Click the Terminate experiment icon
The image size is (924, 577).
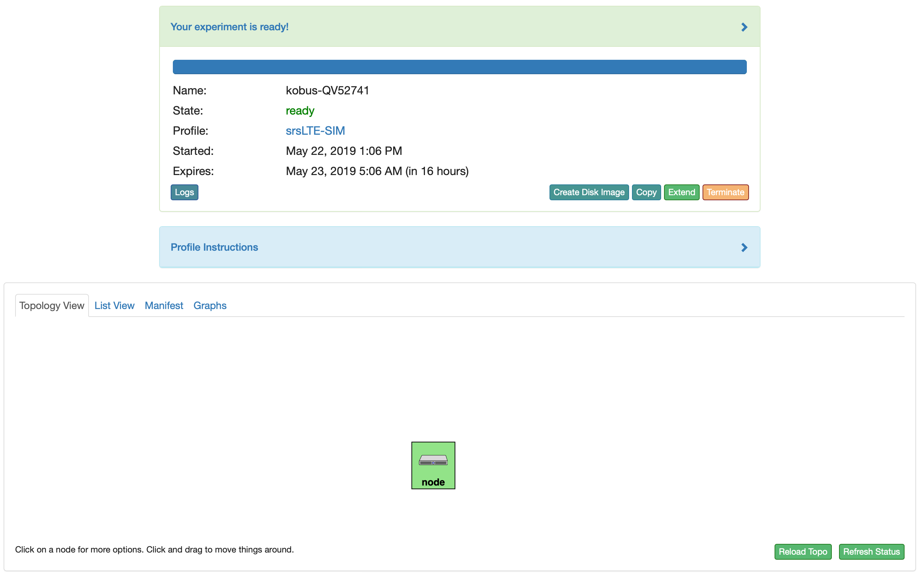tap(725, 192)
